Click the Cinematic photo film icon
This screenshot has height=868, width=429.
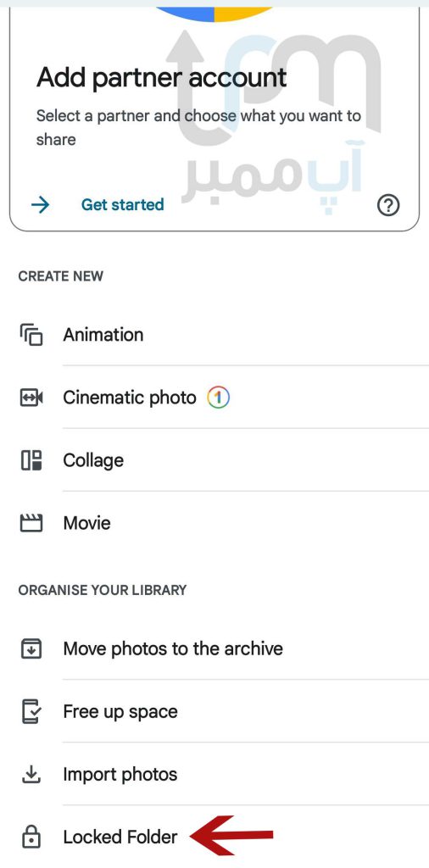tap(31, 398)
